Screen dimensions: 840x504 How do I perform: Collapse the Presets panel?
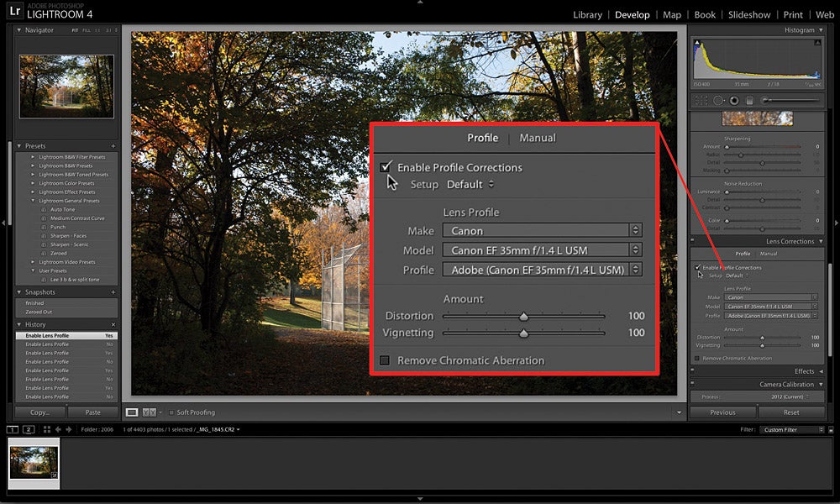pyautogui.click(x=19, y=145)
